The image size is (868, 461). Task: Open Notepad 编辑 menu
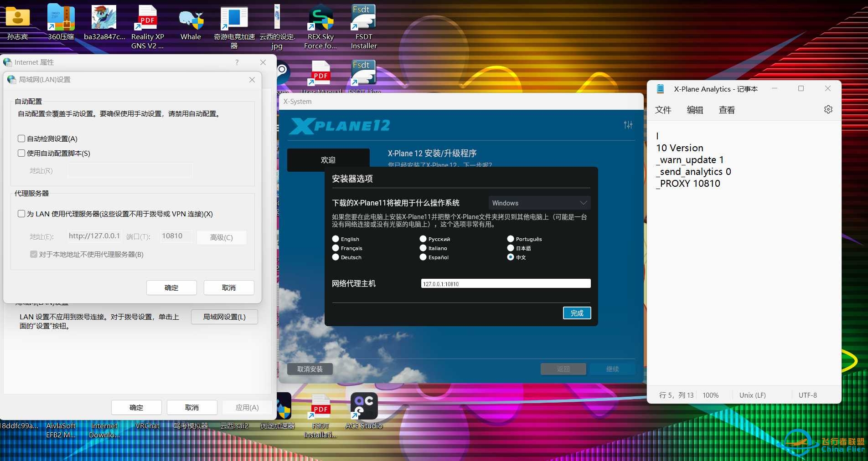695,110
